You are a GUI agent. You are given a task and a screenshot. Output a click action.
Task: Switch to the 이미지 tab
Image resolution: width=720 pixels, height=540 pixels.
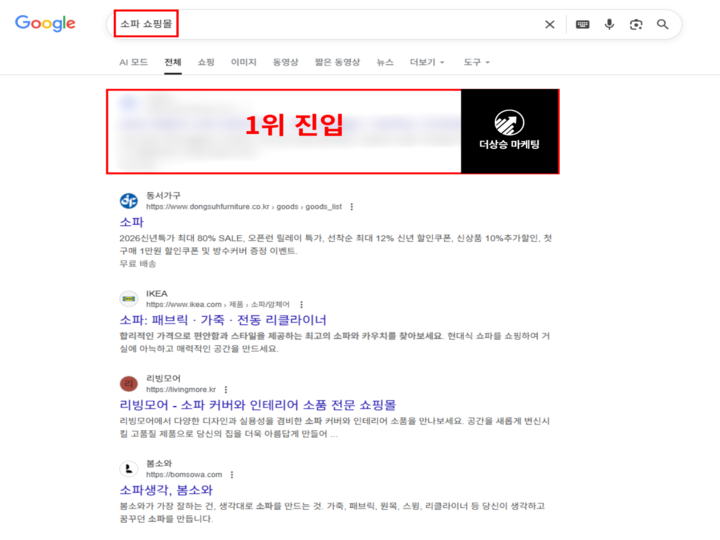coord(243,62)
